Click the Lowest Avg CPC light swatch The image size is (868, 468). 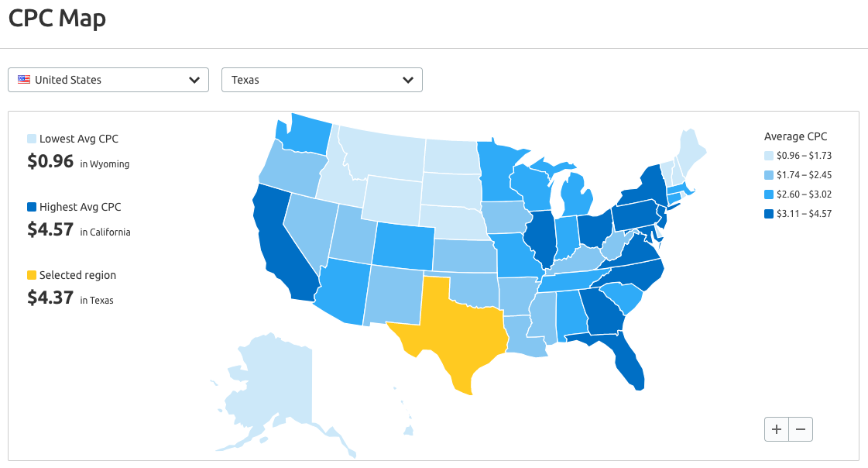point(32,139)
